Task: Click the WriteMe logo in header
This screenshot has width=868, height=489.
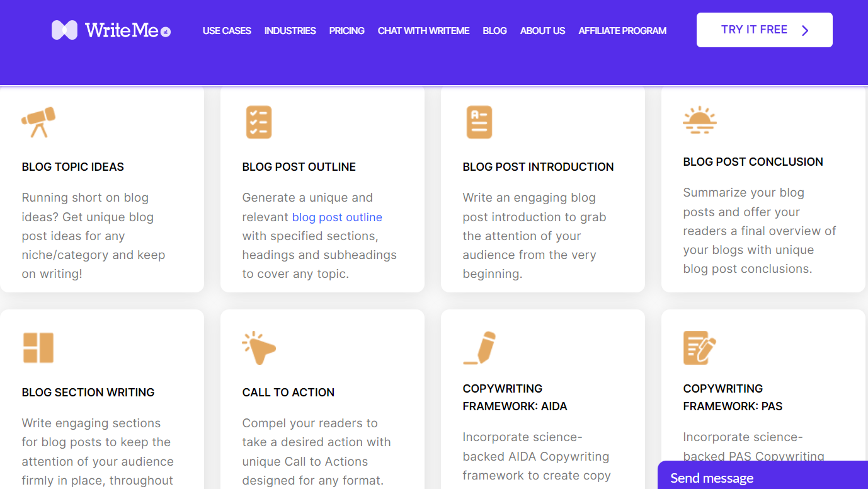Action: pos(111,30)
